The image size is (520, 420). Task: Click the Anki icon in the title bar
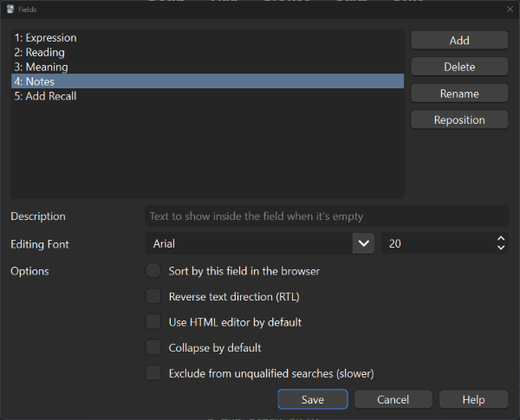[10, 10]
